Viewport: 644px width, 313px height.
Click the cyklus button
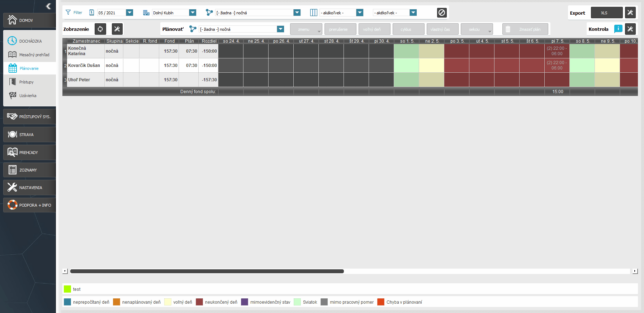(408, 29)
